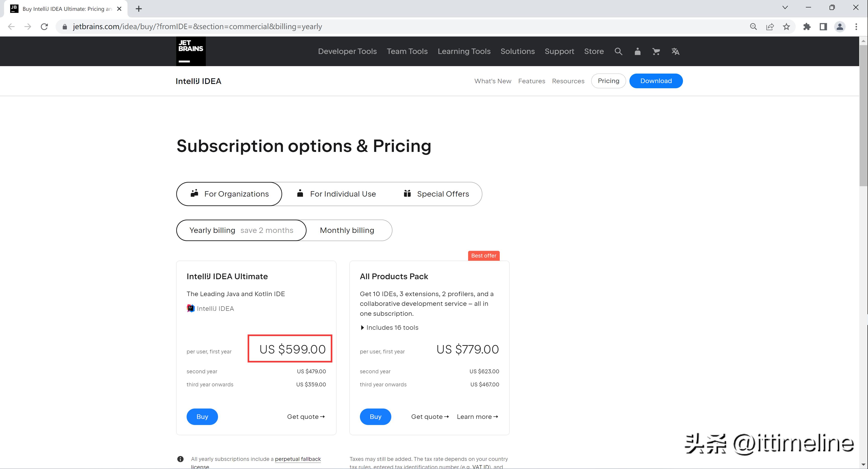This screenshot has height=469, width=868.
Task: Switch to Monthly billing
Action: [347, 230]
